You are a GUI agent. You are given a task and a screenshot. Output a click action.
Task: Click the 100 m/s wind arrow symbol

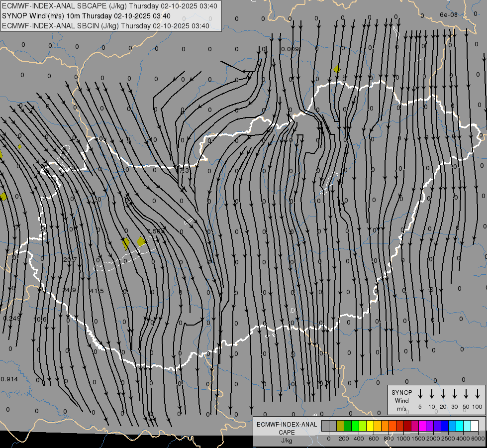click(478, 394)
